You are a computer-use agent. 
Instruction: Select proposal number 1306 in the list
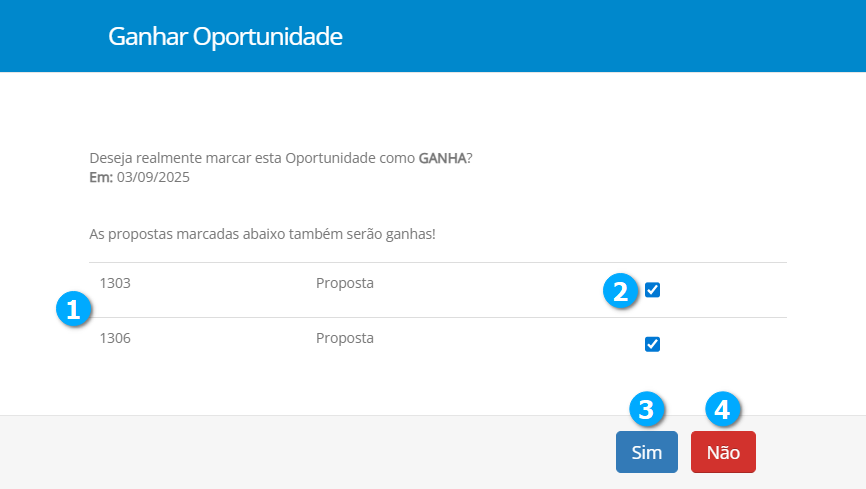115,338
